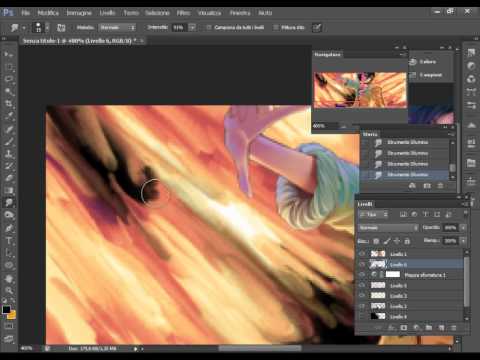Click the Navigatore preview thumbnail
This screenshot has width=480, height=360.
(x=360, y=90)
